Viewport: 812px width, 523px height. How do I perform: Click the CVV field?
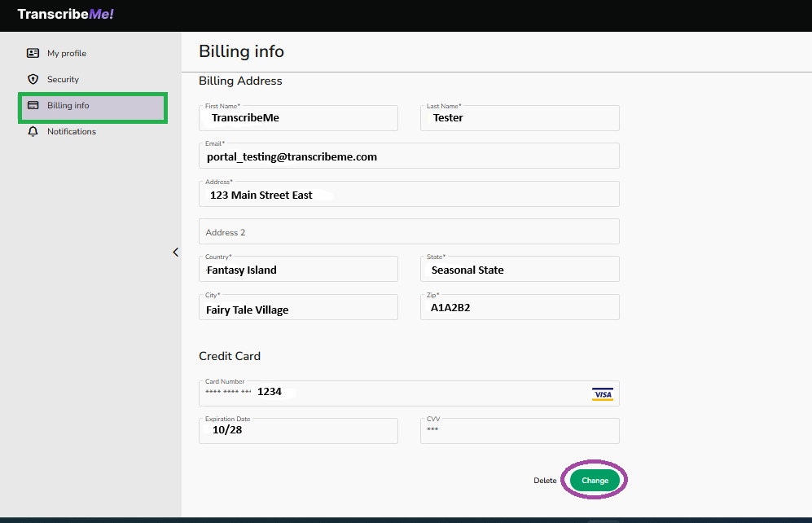coord(520,431)
